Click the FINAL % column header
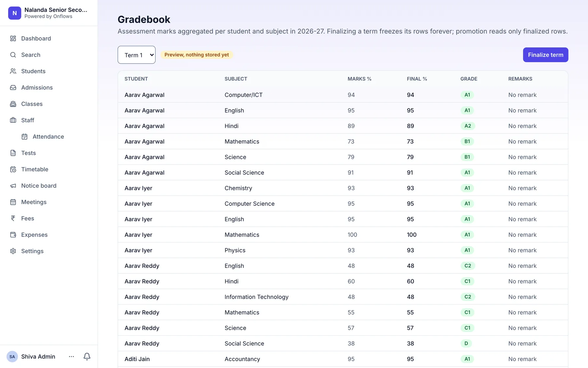Screen dimensions: 588x368 coord(417,79)
